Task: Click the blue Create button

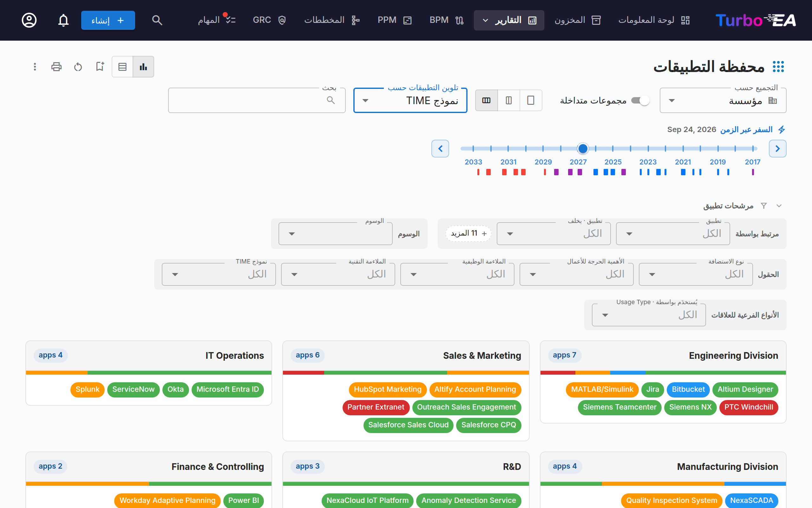Action: (x=108, y=20)
